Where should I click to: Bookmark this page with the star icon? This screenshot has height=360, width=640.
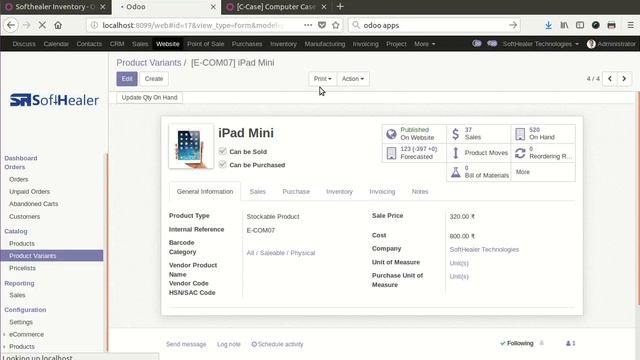click(x=336, y=25)
